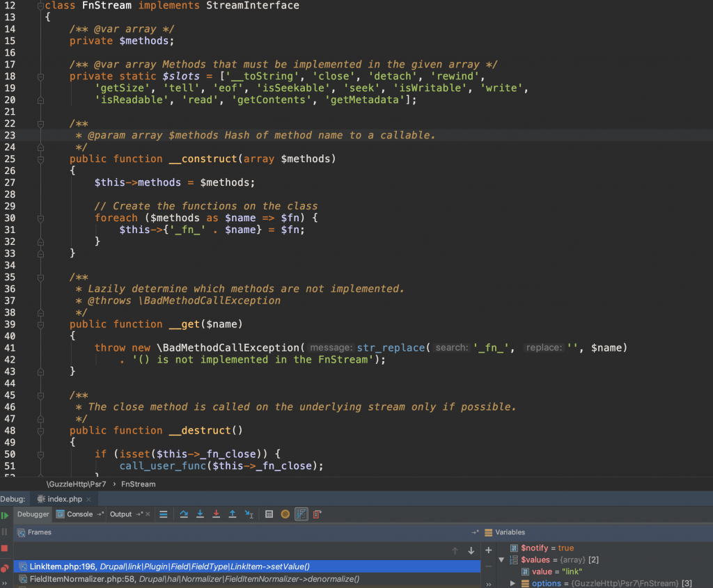Click the Step Out icon
The image size is (713, 588).
[x=233, y=514]
